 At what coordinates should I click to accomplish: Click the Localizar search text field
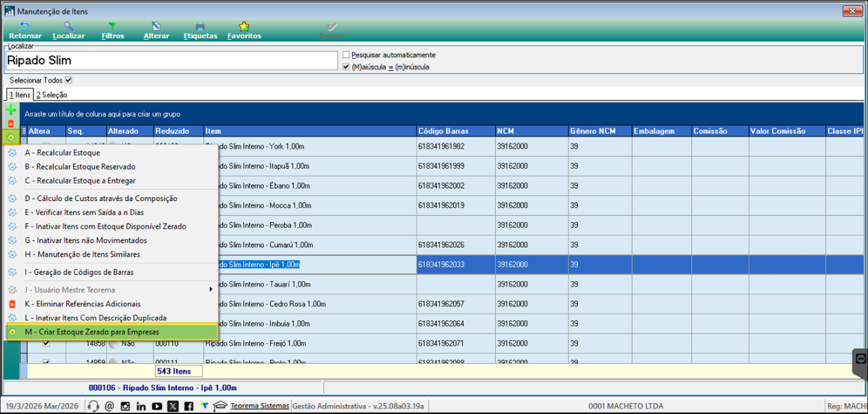(171, 60)
